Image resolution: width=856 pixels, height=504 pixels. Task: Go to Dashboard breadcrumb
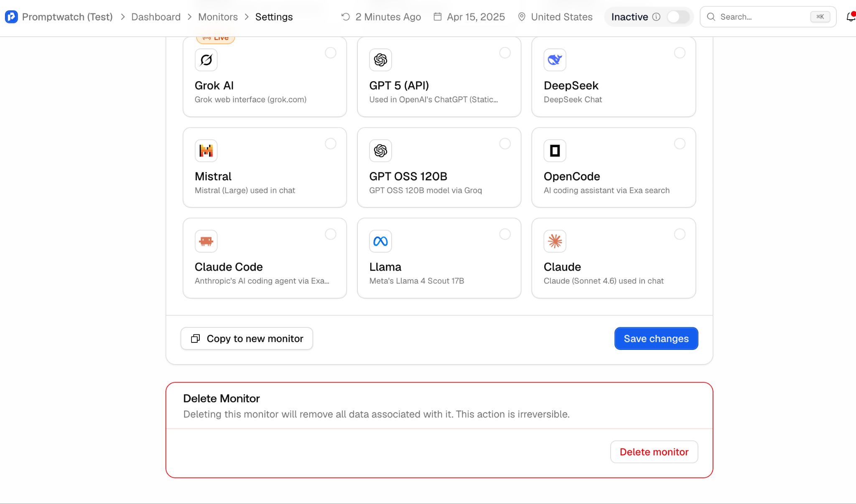(156, 17)
